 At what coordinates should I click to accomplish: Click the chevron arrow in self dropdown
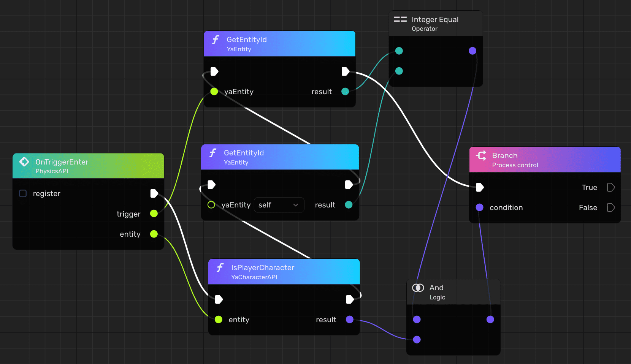coord(296,205)
